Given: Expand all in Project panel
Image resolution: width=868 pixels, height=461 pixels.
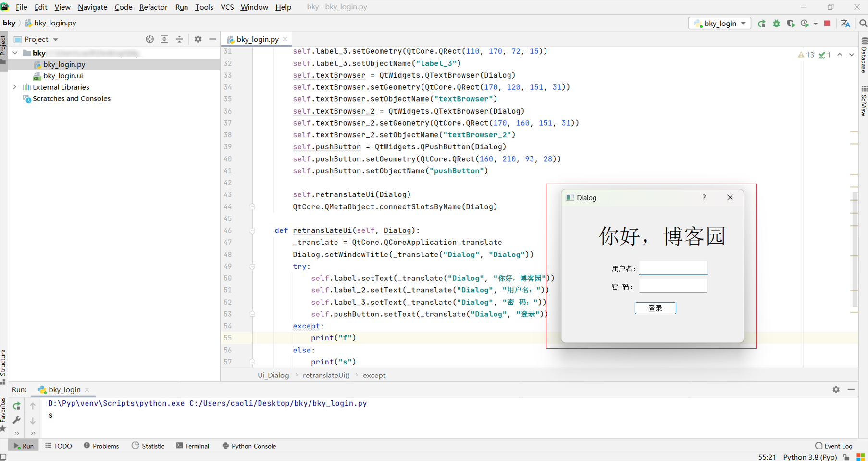Looking at the screenshot, I should (164, 39).
